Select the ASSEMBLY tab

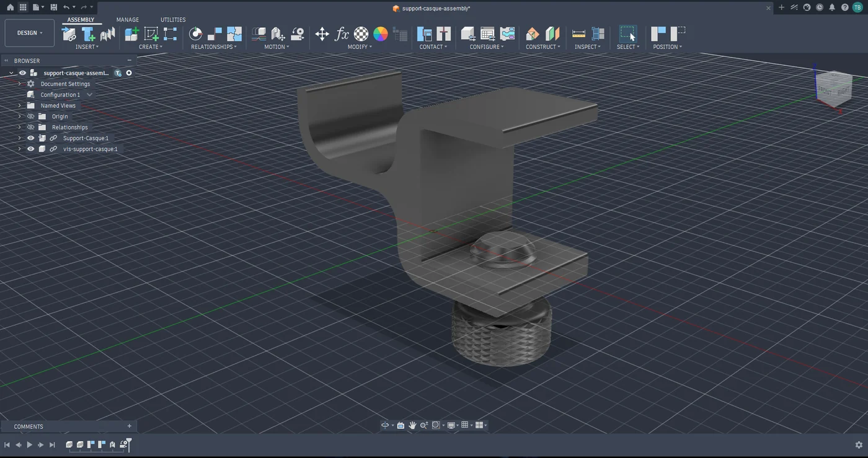click(x=81, y=20)
